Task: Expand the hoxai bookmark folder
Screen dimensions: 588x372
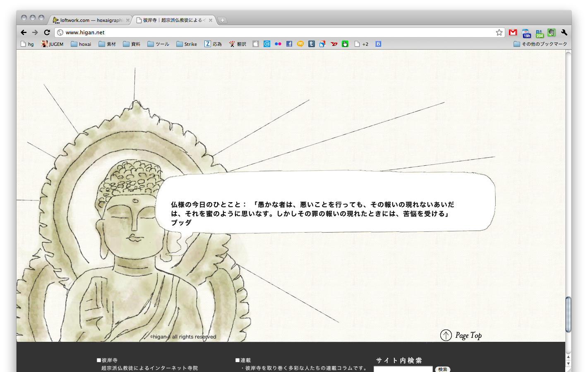Action: point(81,44)
